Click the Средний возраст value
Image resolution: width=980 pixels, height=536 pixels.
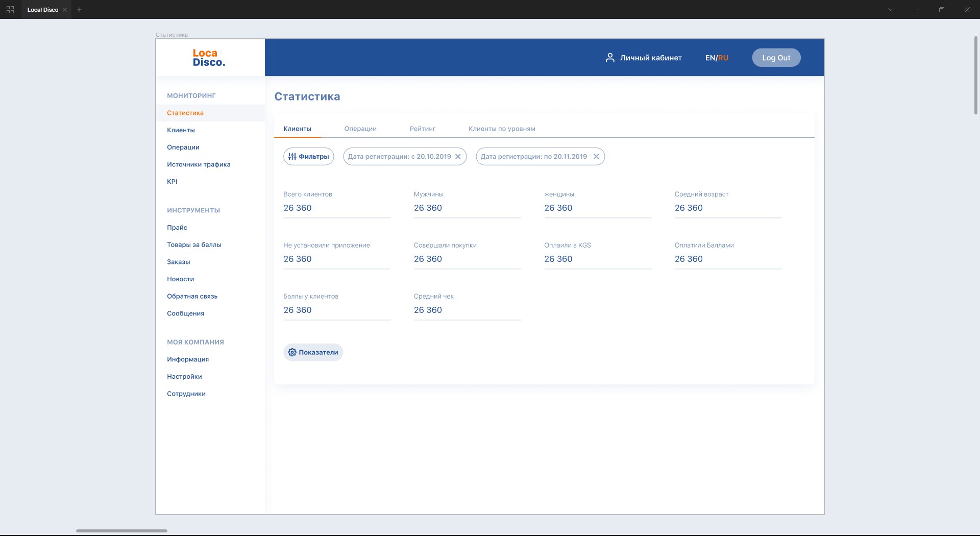click(689, 208)
